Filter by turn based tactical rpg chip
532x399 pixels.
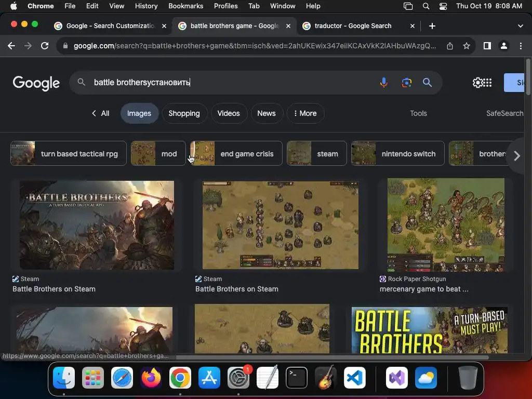click(69, 154)
